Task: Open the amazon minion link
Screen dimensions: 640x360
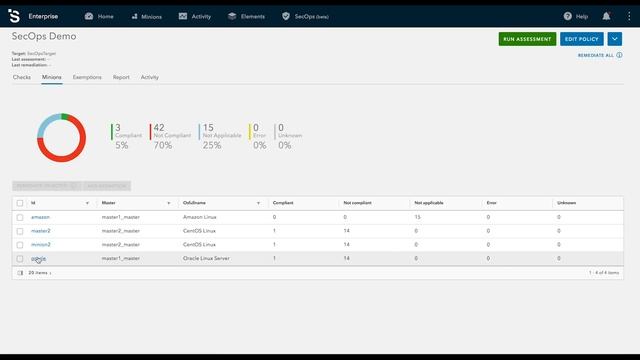Action: point(40,217)
